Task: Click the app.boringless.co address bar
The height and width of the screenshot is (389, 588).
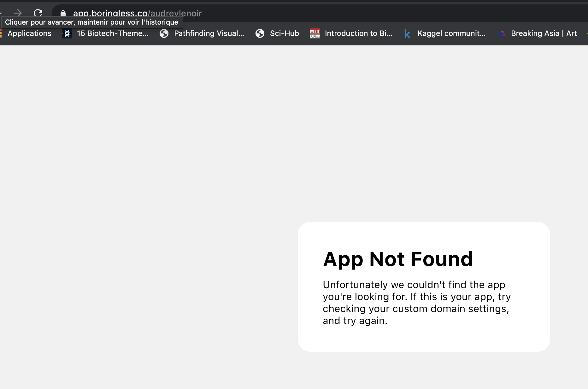Action: pos(315,13)
